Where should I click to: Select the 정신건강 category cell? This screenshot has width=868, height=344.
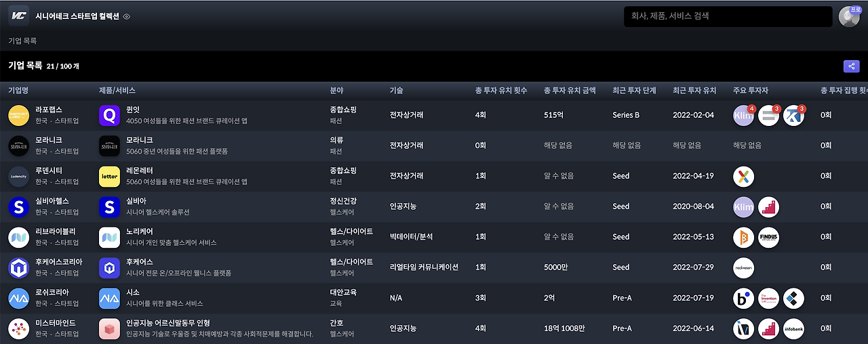343,201
